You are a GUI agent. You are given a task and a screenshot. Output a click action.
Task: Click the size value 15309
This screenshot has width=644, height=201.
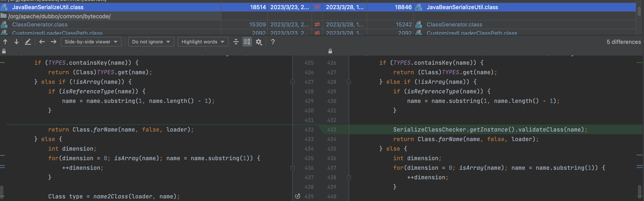(x=257, y=25)
